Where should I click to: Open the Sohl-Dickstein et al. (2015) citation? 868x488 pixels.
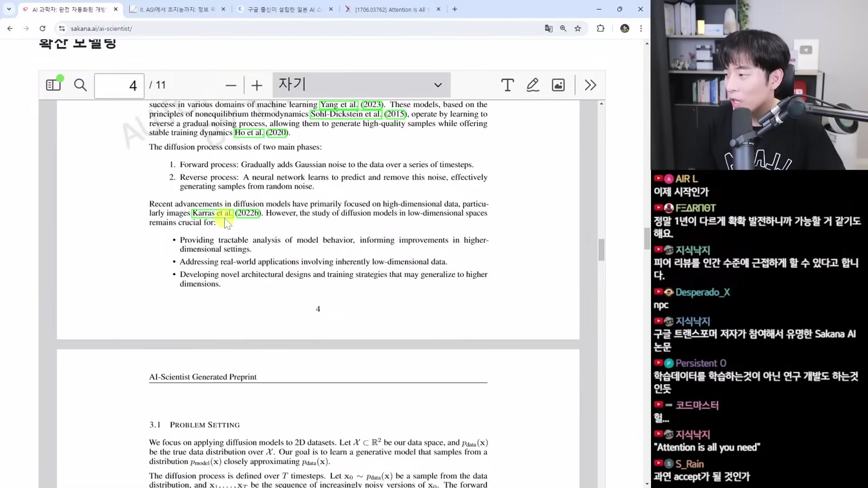coord(358,114)
